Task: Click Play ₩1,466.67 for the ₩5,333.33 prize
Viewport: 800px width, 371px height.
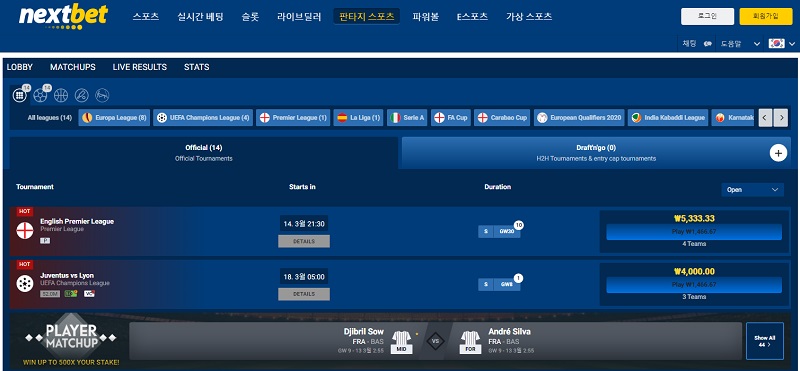Action: 694,232
